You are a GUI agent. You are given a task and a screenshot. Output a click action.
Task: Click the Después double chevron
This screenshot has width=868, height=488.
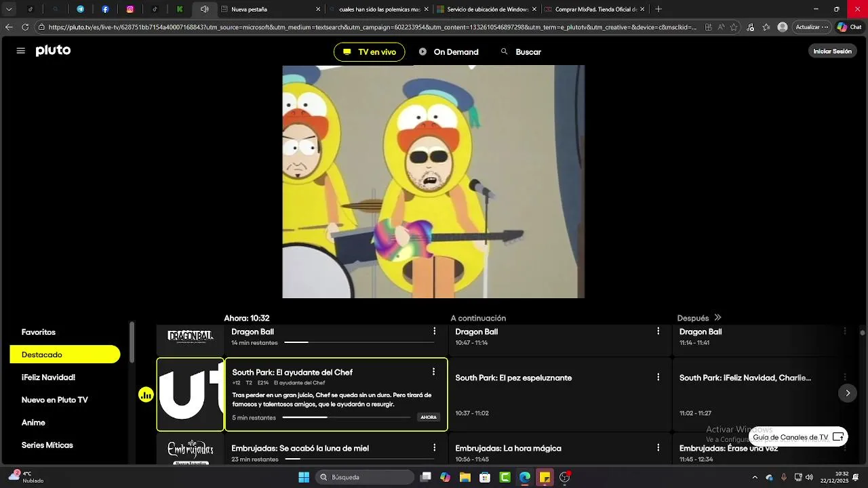coord(717,317)
